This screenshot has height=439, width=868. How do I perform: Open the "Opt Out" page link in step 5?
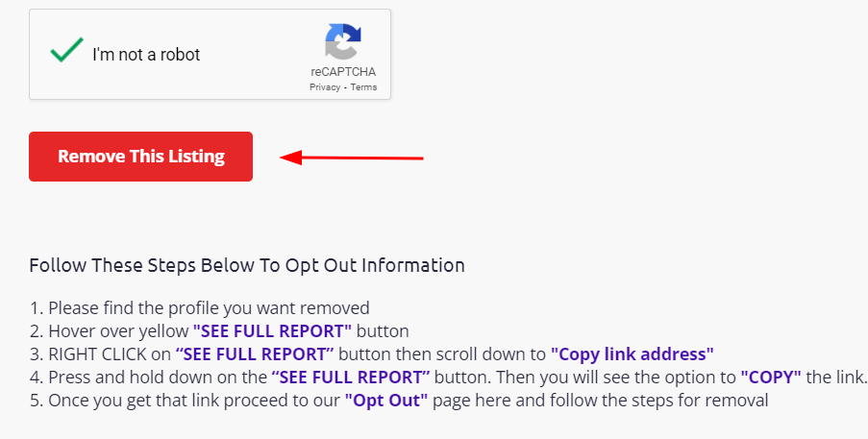[386, 401]
